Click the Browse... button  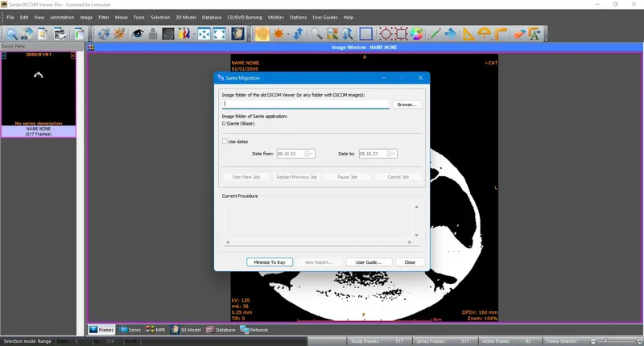click(407, 105)
